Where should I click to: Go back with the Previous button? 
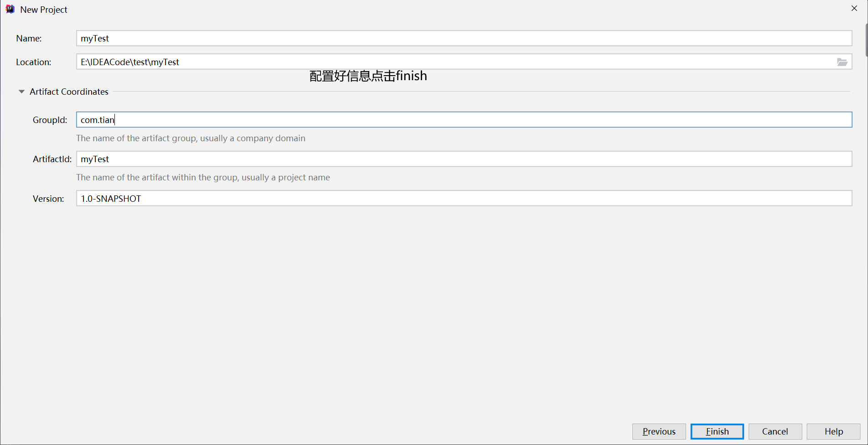pos(659,431)
